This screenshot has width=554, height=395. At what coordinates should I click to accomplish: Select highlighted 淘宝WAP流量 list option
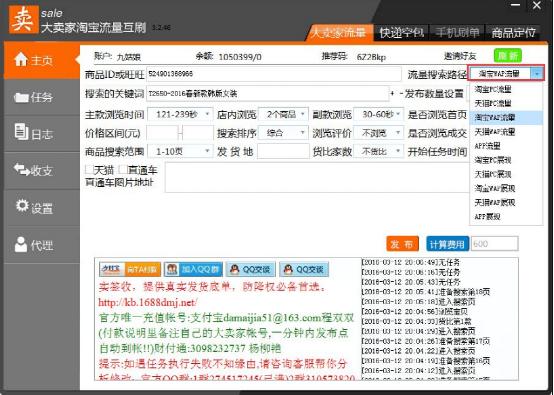point(506,117)
